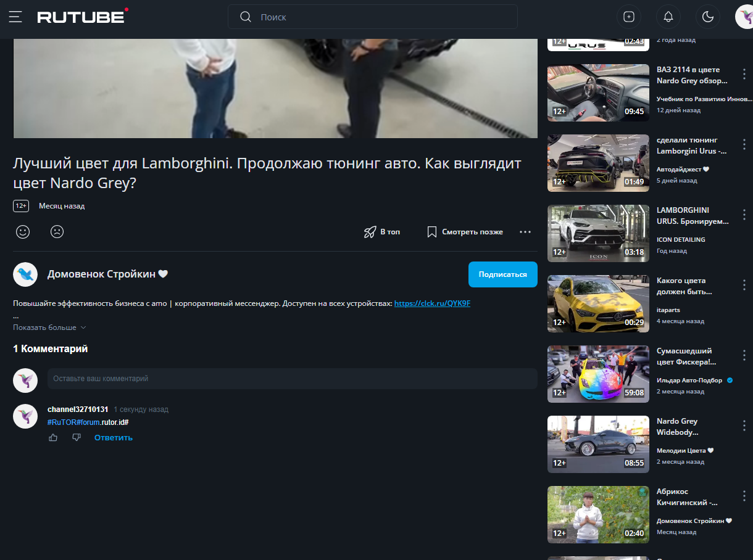Click the comment input field
The width and height of the screenshot is (753, 560).
[293, 379]
